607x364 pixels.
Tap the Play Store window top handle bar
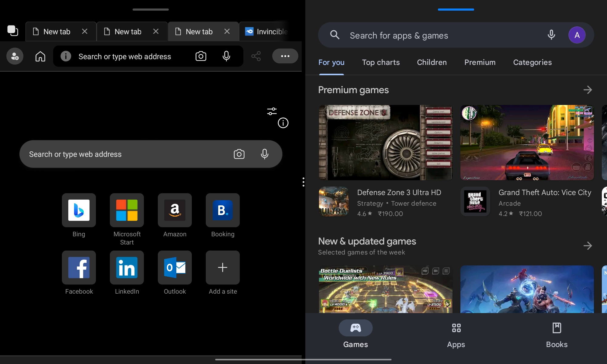[456, 9]
